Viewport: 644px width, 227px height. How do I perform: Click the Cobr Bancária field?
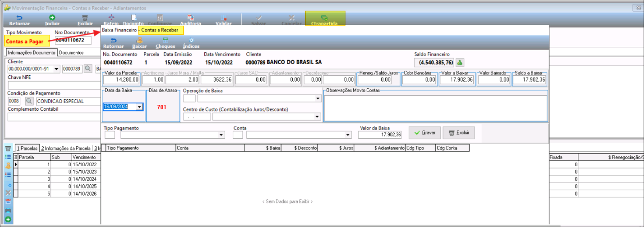[419, 80]
